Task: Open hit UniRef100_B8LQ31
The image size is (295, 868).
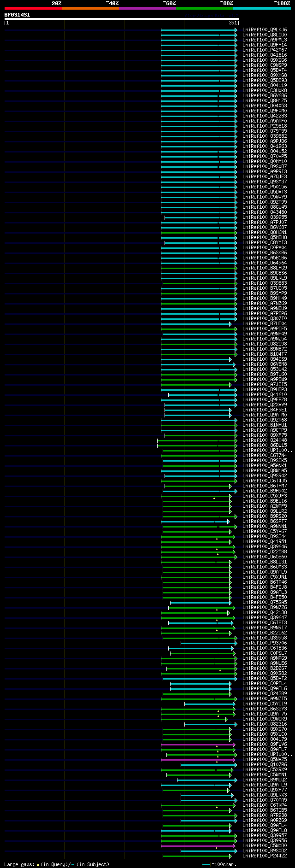Action: [265, 562]
